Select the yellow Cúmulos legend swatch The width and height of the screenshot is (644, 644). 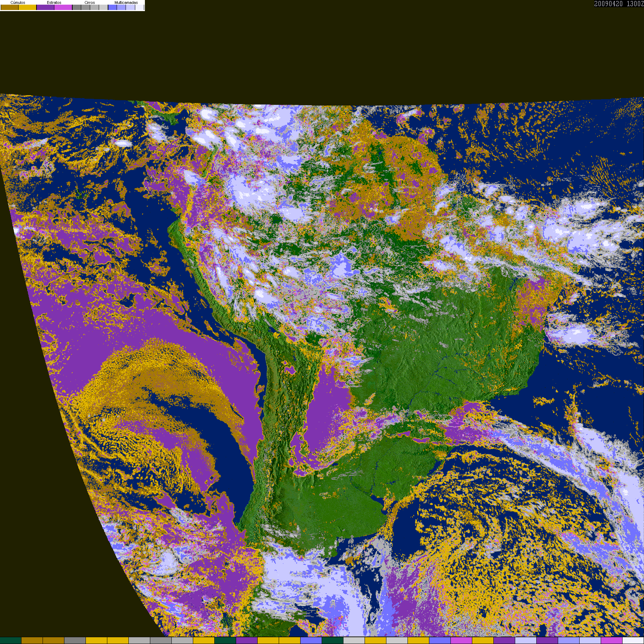(28, 8)
